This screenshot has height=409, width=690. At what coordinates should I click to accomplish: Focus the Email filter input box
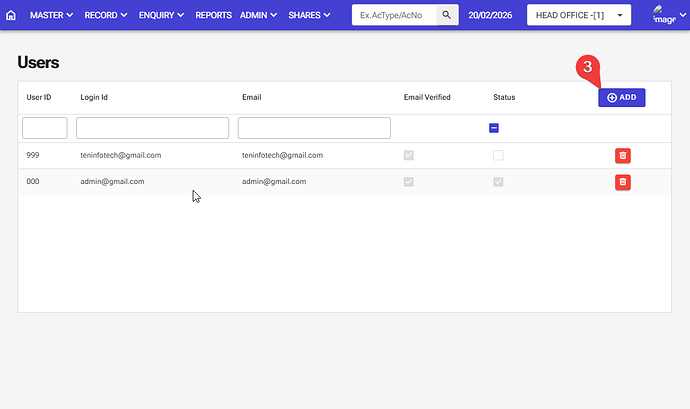tap(314, 128)
